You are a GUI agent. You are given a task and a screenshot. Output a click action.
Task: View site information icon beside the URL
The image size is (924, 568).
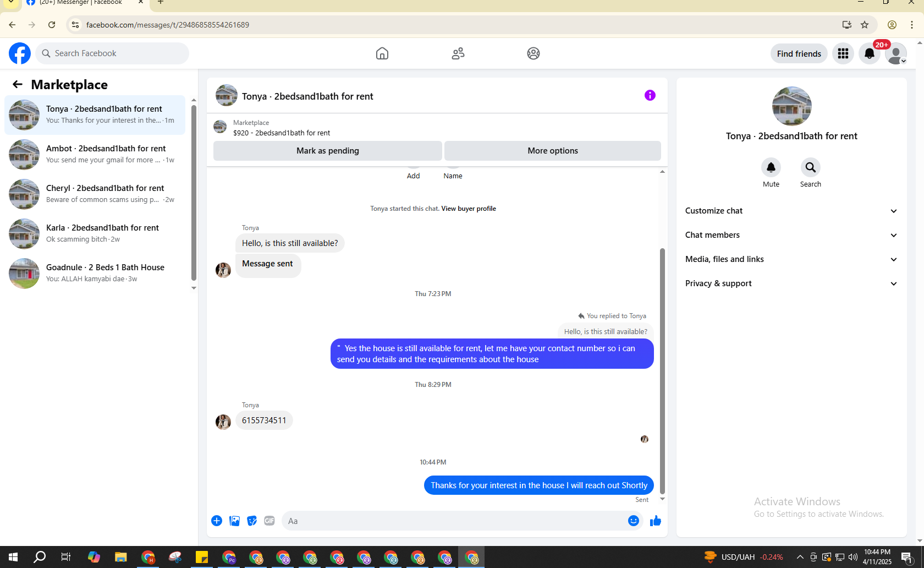pos(75,25)
